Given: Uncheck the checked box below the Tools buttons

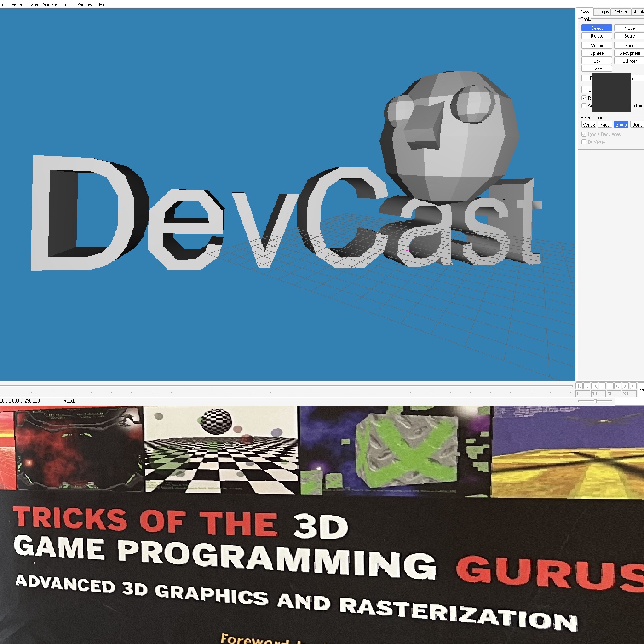Looking at the screenshot, I should [x=584, y=98].
